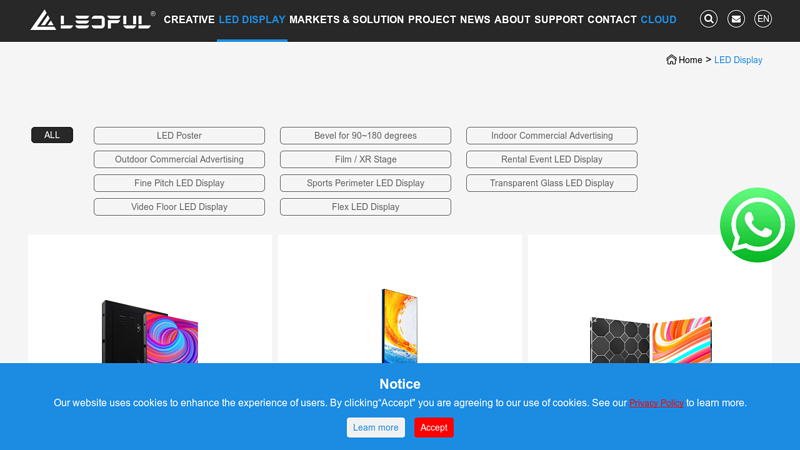Filter by Video Floor LED Display
The height and width of the screenshot is (450, 800).
(x=179, y=207)
